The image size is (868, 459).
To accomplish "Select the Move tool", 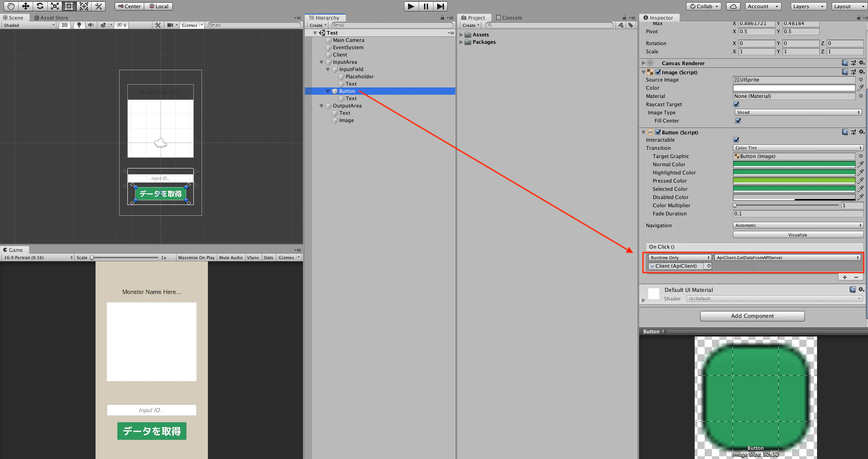I will pos(25,6).
